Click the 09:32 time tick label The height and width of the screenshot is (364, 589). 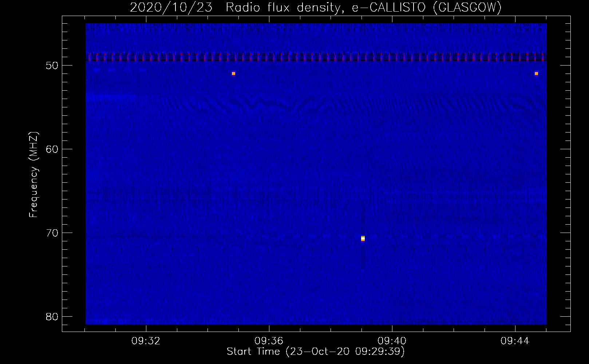146,341
